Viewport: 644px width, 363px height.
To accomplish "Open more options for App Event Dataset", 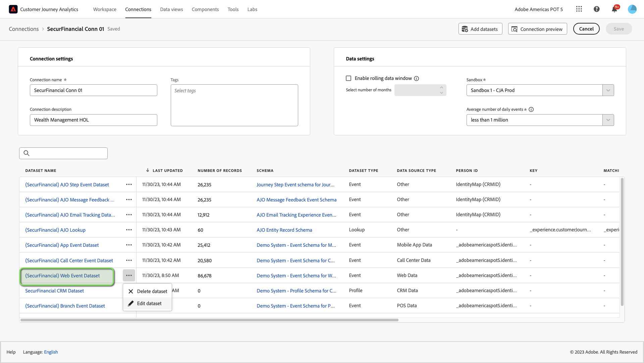I will 129,245.
